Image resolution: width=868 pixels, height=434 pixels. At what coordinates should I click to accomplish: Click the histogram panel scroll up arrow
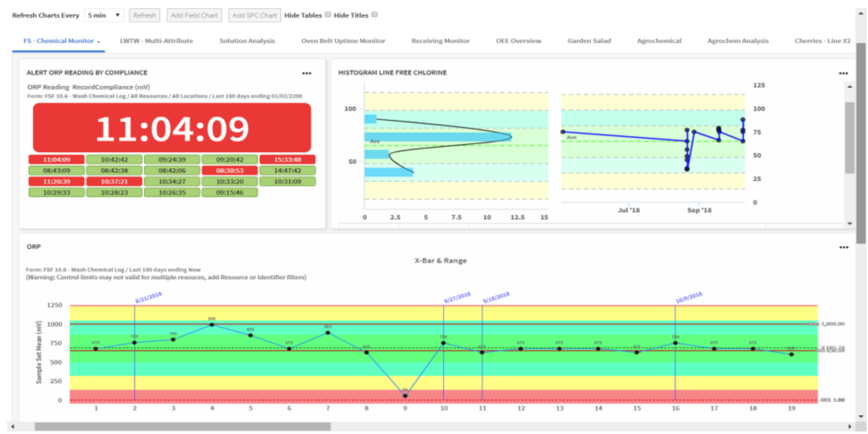click(x=850, y=87)
